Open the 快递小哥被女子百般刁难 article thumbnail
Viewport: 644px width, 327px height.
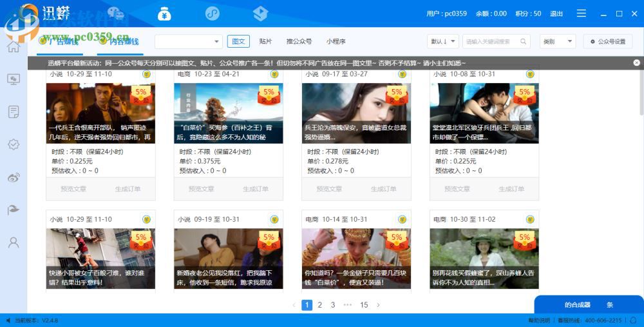click(100, 259)
